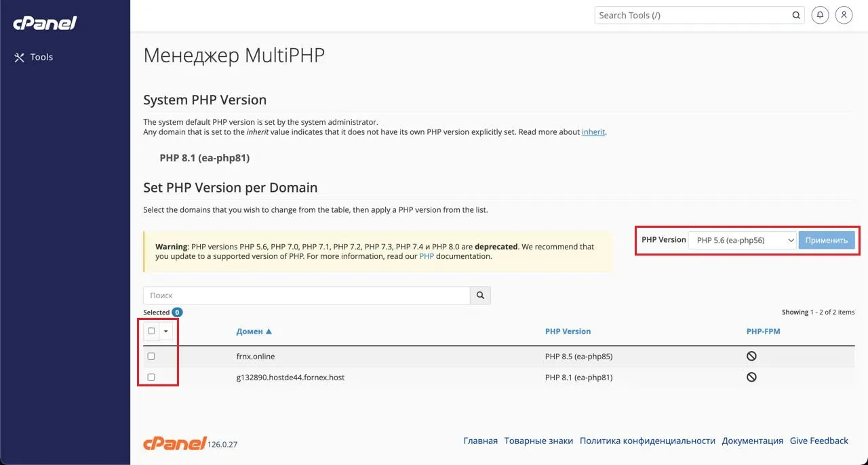Screen dimensions: 868x465
Task: Open Tools in the sidebar menu
Action: [41, 57]
